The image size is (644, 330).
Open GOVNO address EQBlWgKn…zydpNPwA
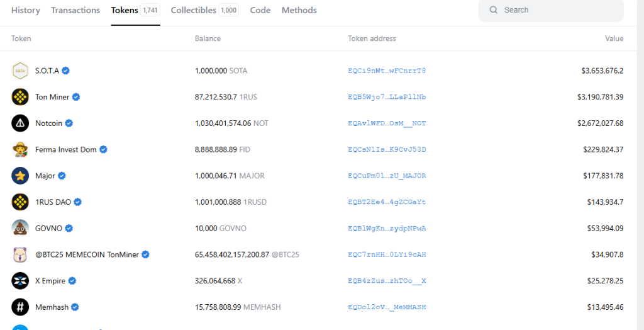coord(387,229)
